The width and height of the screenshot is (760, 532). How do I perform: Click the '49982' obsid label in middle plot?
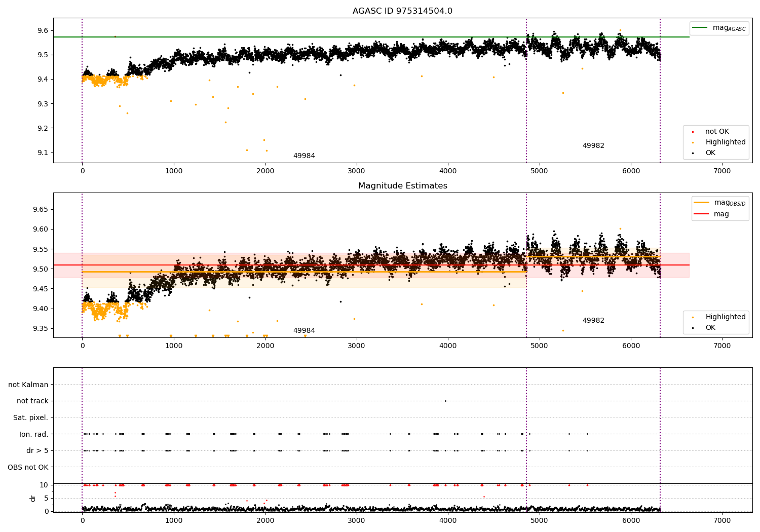pyautogui.click(x=593, y=321)
